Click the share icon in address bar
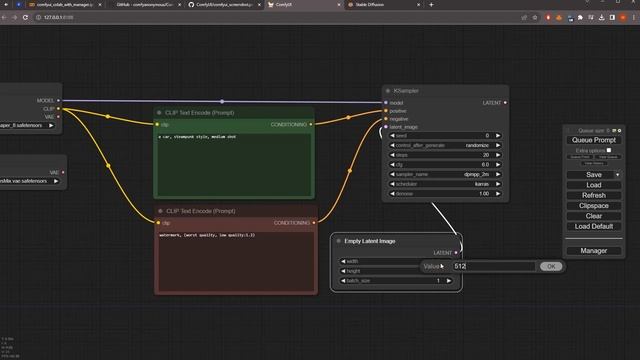 click(x=524, y=18)
